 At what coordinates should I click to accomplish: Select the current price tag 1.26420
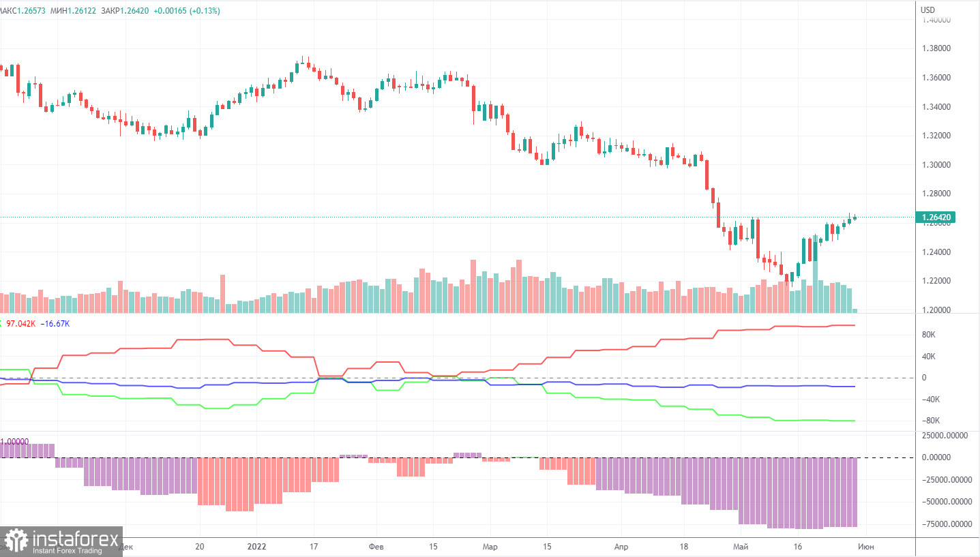[x=937, y=218]
